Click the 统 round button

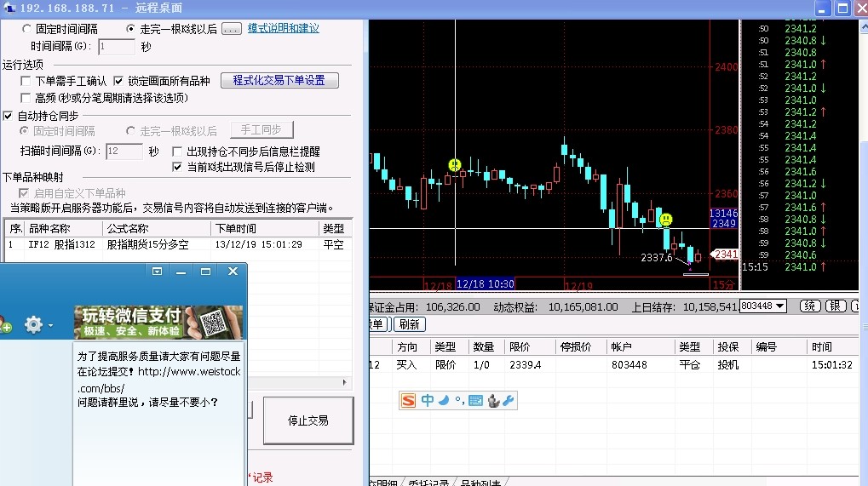click(x=811, y=306)
